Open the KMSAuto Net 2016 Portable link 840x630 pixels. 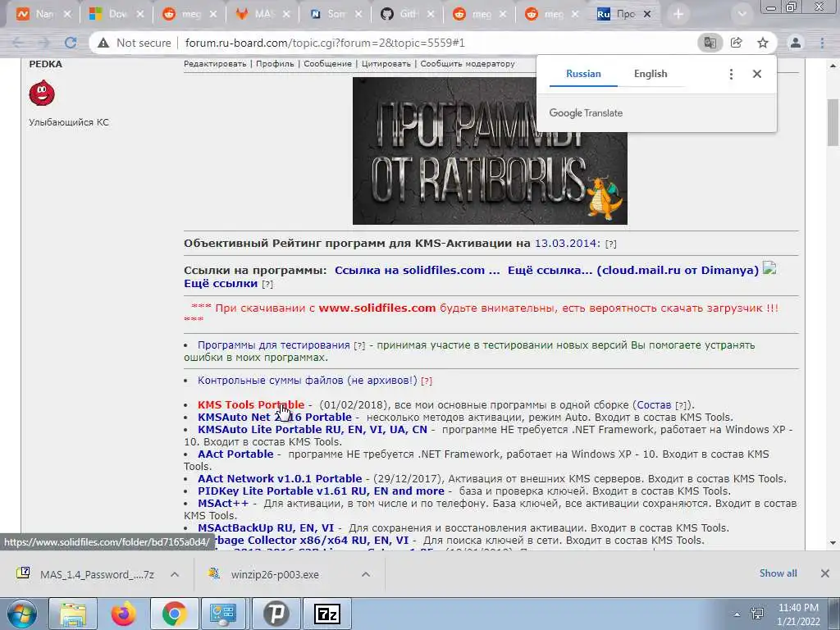(275, 418)
